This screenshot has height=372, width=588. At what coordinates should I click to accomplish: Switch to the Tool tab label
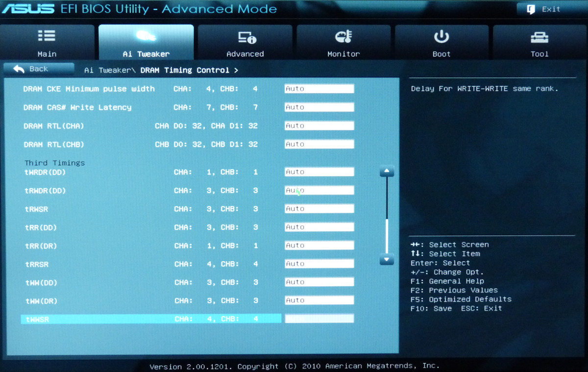(539, 54)
